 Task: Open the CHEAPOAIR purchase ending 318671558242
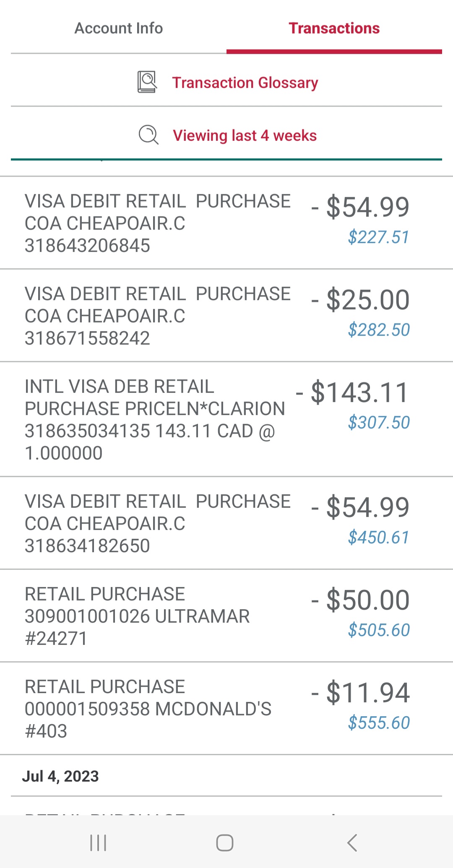[157, 316]
